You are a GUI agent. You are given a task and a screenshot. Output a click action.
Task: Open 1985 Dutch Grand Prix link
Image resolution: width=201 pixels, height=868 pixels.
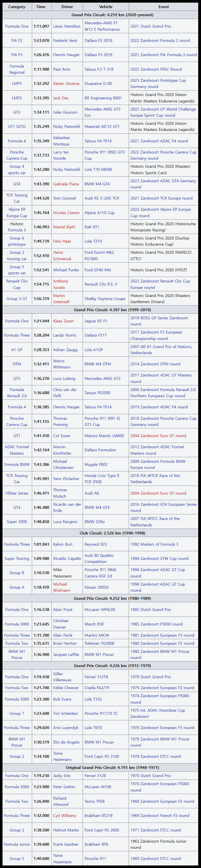pyautogui.click(x=150, y=610)
